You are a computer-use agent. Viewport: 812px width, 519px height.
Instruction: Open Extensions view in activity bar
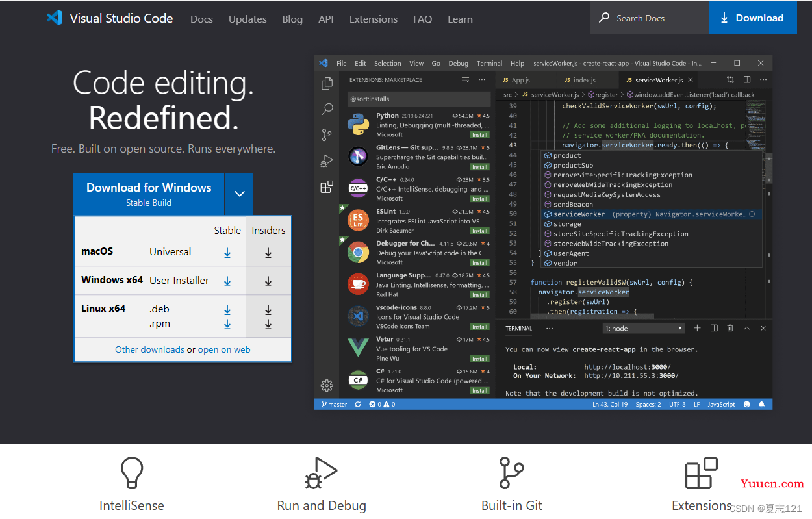pos(327,187)
